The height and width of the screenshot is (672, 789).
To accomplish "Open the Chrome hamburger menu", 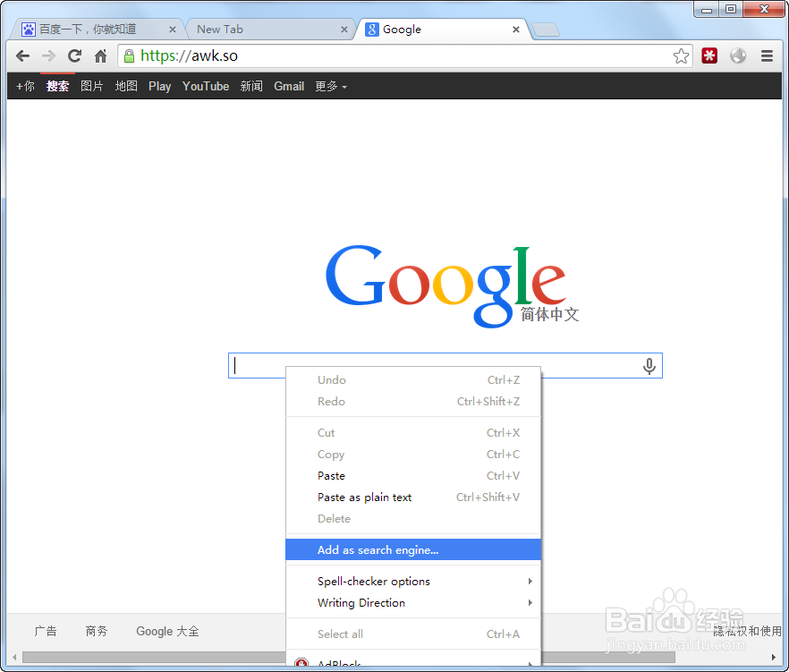I will 767,55.
